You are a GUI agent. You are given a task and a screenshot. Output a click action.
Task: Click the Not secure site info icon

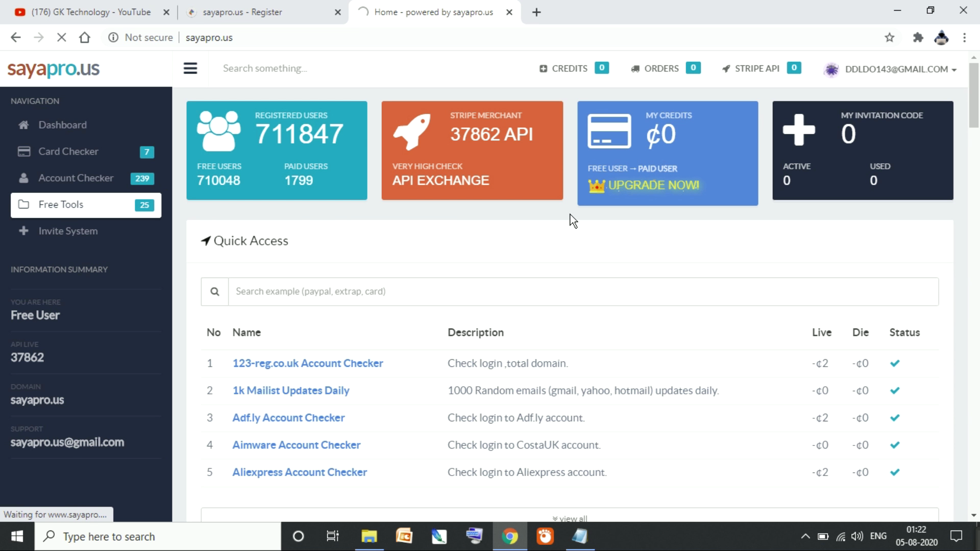[113, 37]
